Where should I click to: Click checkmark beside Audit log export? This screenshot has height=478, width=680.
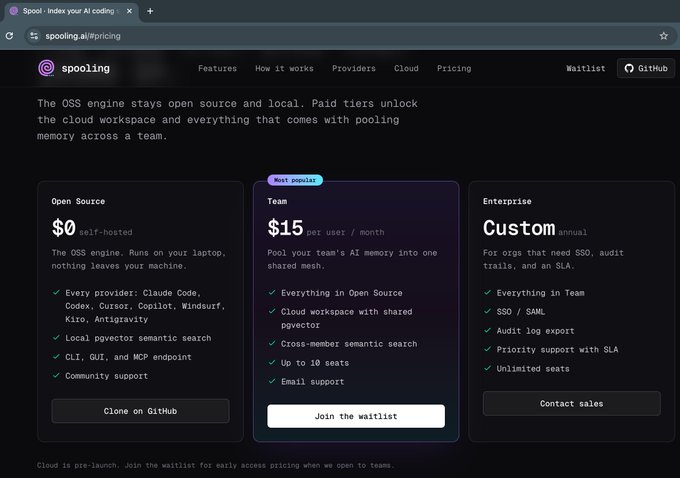487,330
